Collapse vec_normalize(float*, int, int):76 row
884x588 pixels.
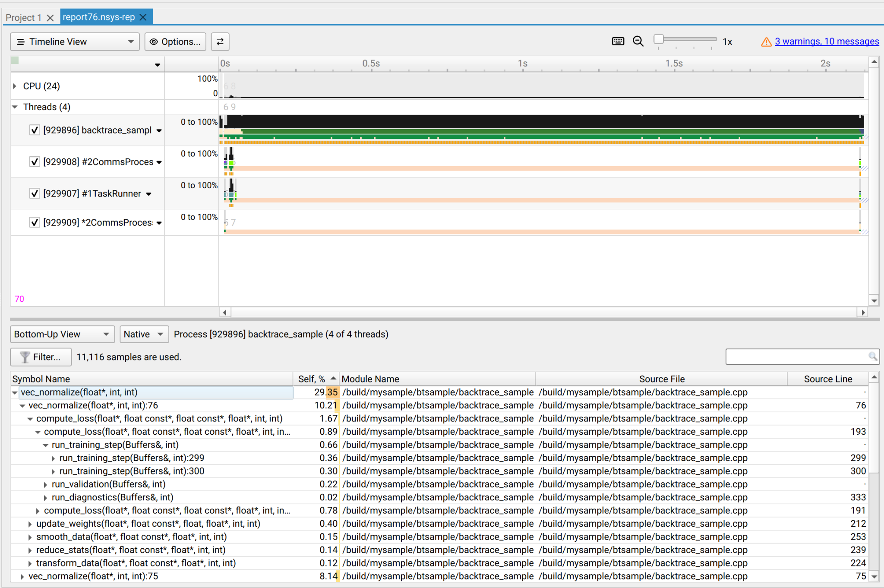point(22,406)
